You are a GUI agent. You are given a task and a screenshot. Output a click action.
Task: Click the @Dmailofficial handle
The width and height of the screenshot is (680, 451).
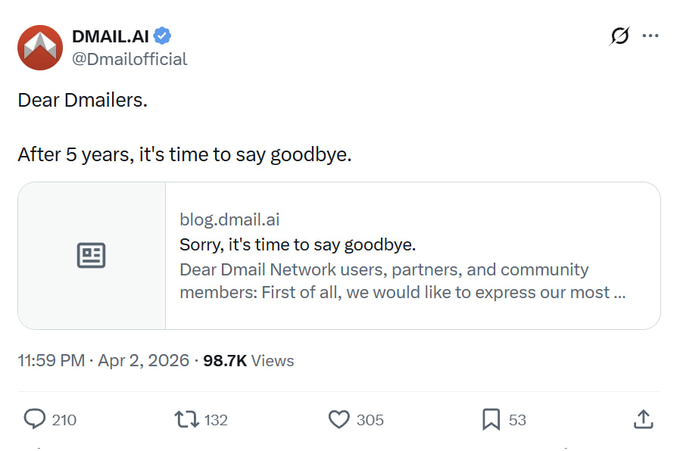point(129,59)
